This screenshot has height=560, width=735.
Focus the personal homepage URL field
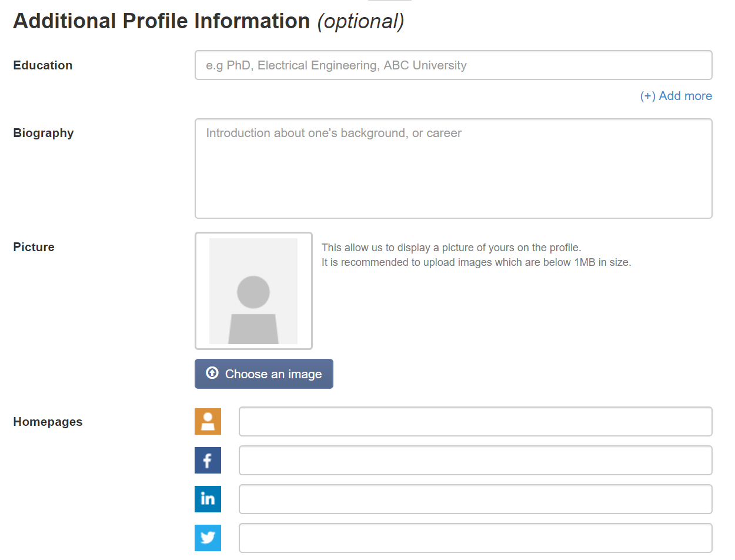pos(475,421)
